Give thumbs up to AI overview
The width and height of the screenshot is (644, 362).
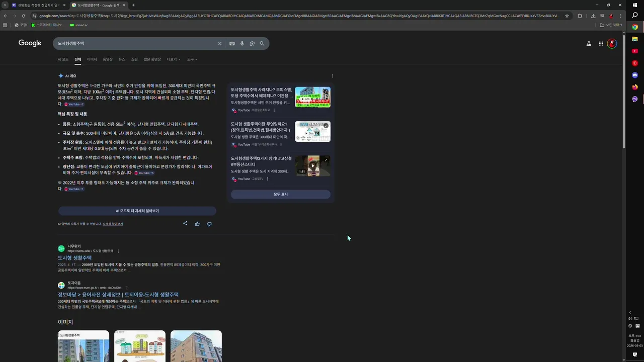point(197,224)
